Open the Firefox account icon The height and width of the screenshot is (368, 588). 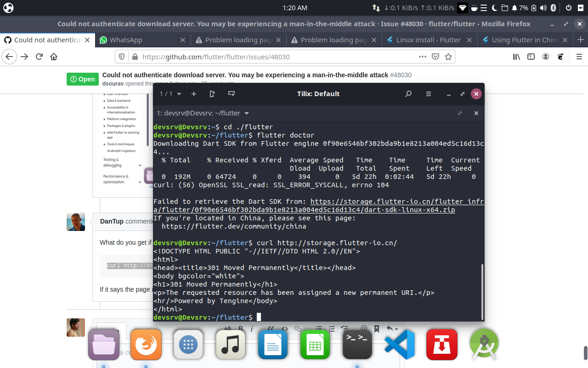click(x=546, y=57)
